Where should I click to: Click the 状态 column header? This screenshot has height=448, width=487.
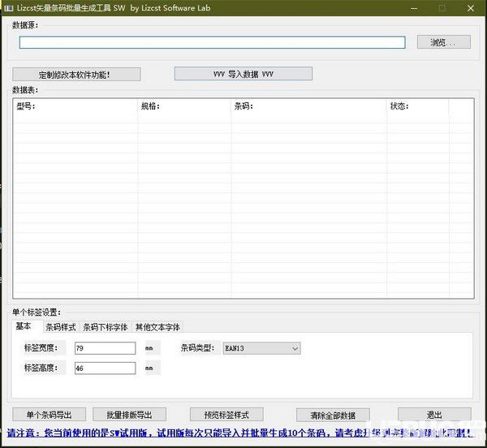pyautogui.click(x=418, y=106)
